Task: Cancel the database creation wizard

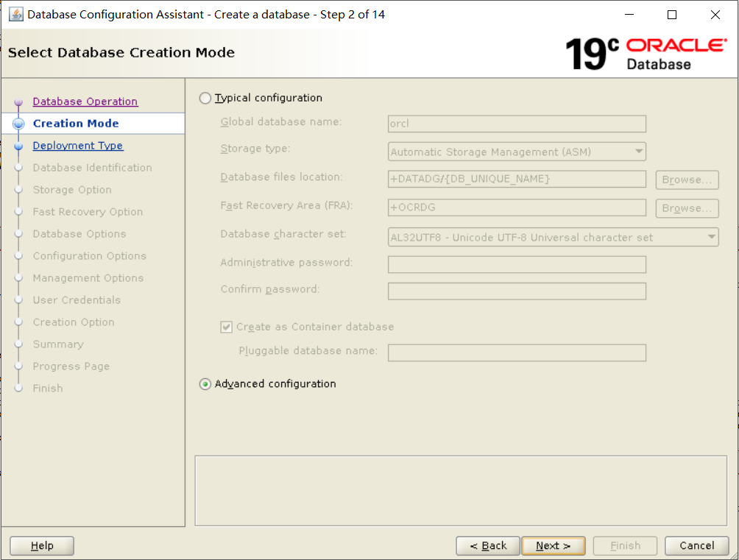Action: pyautogui.click(x=696, y=546)
